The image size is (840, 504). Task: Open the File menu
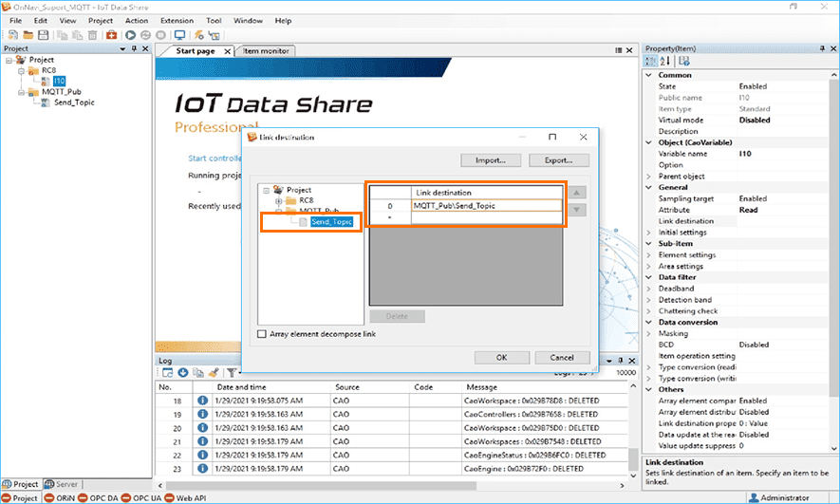coord(16,21)
